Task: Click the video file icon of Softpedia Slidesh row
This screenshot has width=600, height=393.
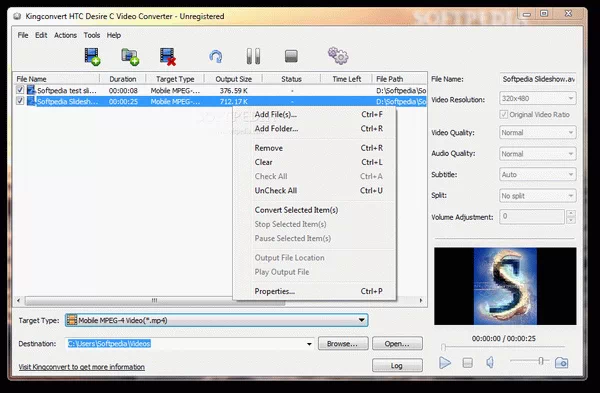Action: (x=31, y=101)
